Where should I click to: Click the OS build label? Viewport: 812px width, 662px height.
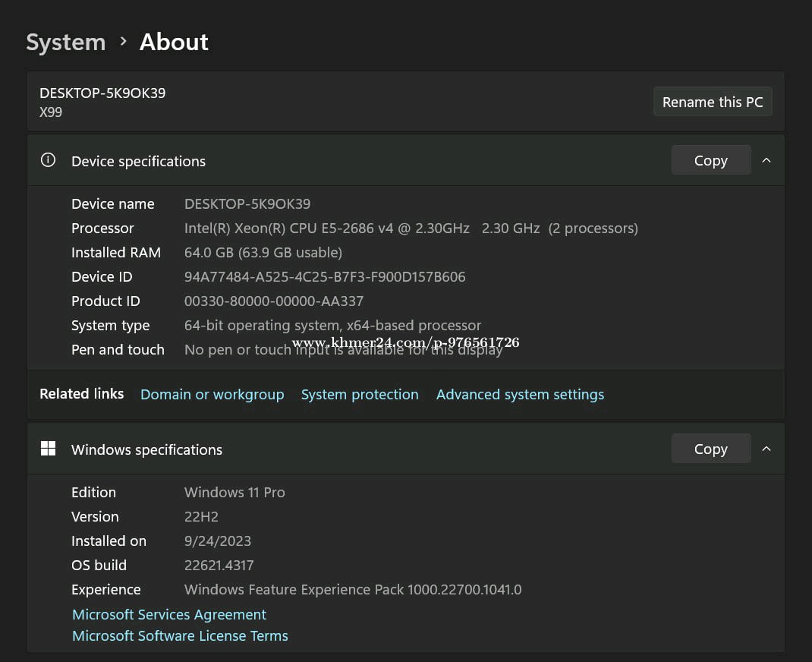click(x=99, y=566)
